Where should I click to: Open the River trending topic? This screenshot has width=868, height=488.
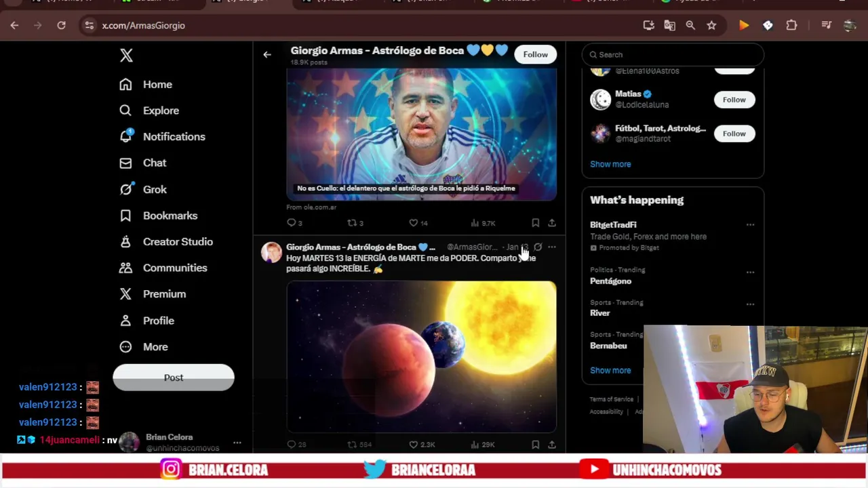[599, 313]
